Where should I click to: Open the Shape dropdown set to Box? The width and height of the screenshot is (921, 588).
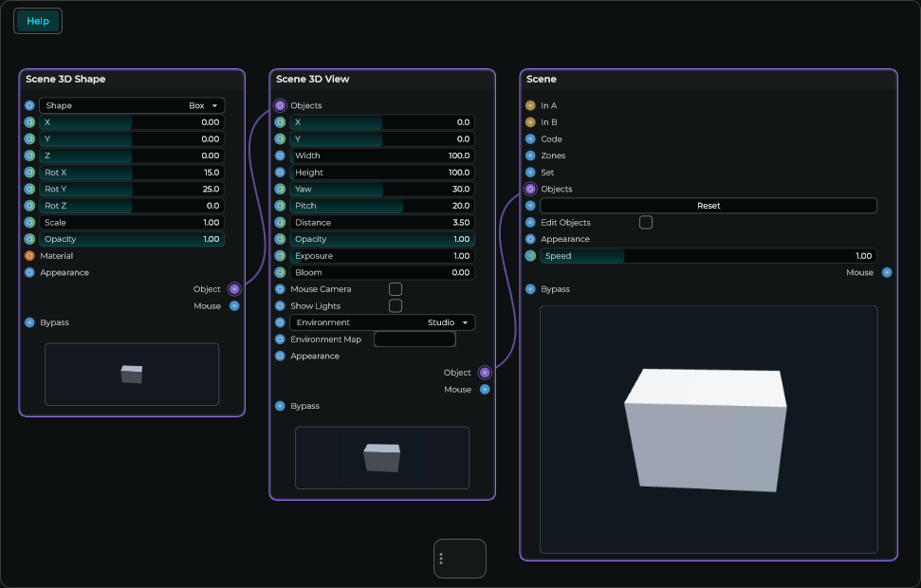point(132,105)
